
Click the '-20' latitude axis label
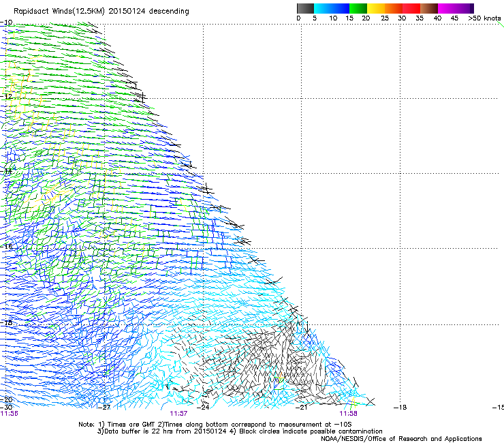click(x=6, y=399)
